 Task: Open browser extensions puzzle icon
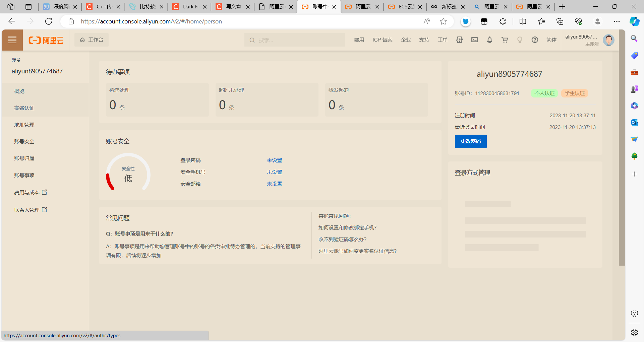pos(503,21)
